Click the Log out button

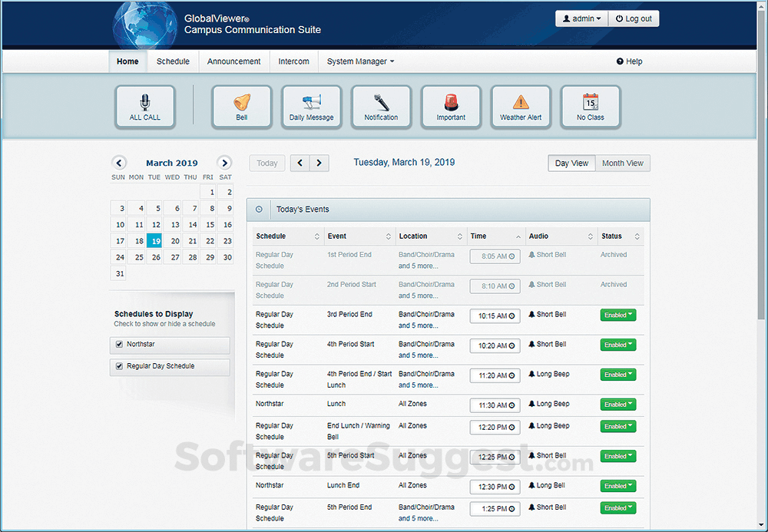click(634, 18)
